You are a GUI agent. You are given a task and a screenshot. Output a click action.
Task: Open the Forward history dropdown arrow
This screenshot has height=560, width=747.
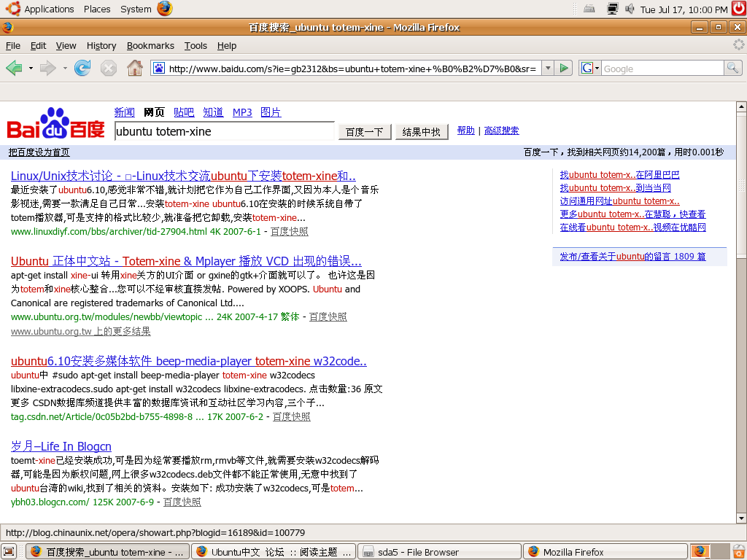[x=65, y=69]
